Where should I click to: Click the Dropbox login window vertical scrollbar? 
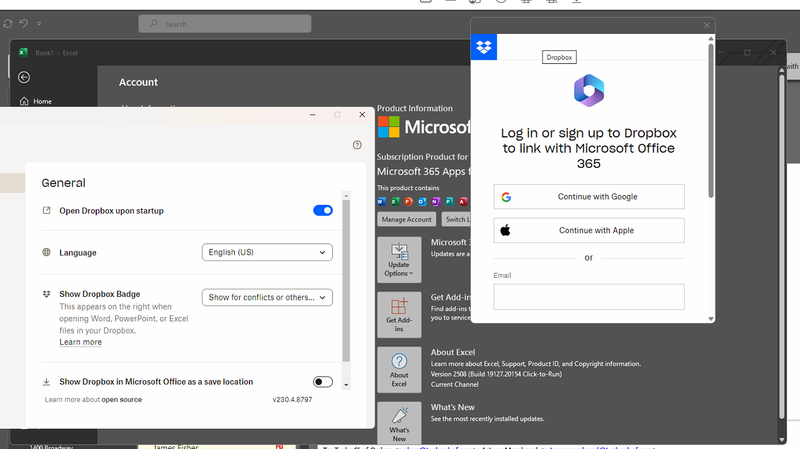(x=711, y=120)
